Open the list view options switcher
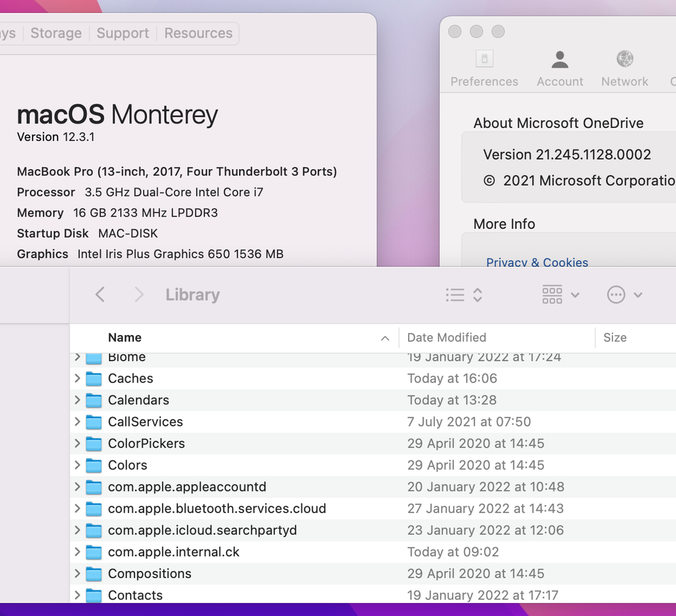The height and width of the screenshot is (616, 676). coord(464,295)
